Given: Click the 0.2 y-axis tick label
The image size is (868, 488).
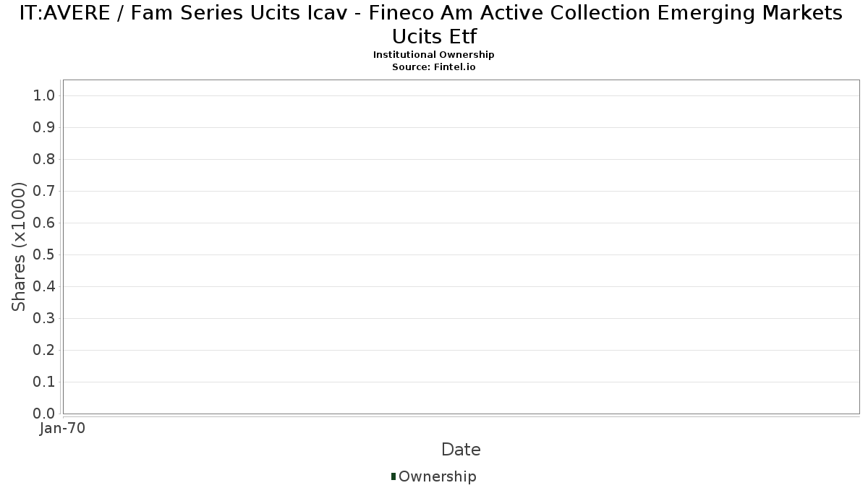Looking at the screenshot, I should tap(44, 351).
